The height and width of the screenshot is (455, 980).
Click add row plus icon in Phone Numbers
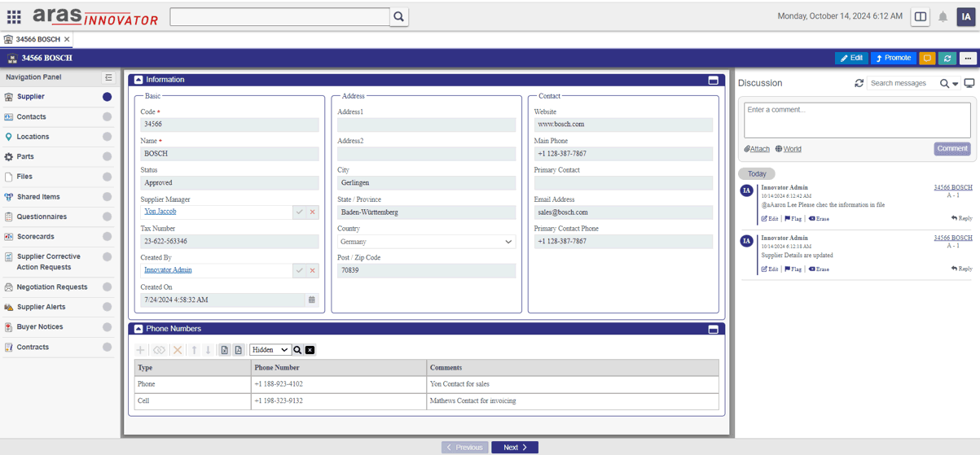[x=141, y=350]
